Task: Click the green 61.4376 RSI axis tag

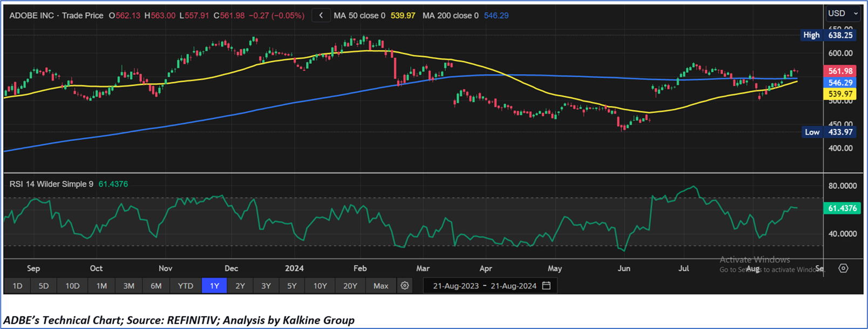Action: point(842,208)
